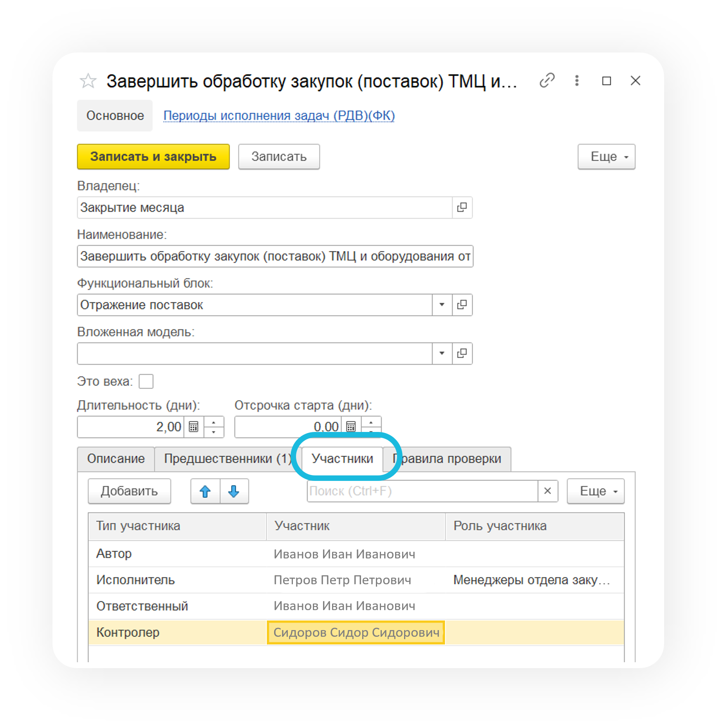Screen dimensions: 724x728
Task: Add form to favorites with star icon
Action: click(x=88, y=81)
